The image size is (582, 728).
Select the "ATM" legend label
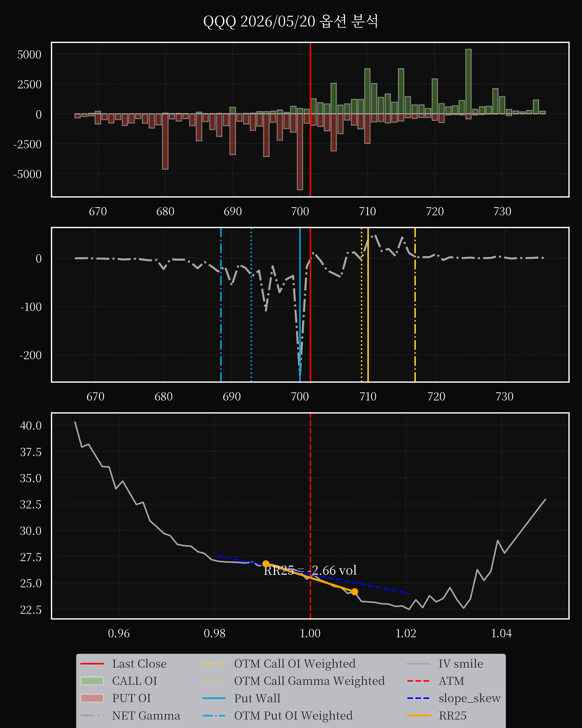click(x=452, y=681)
